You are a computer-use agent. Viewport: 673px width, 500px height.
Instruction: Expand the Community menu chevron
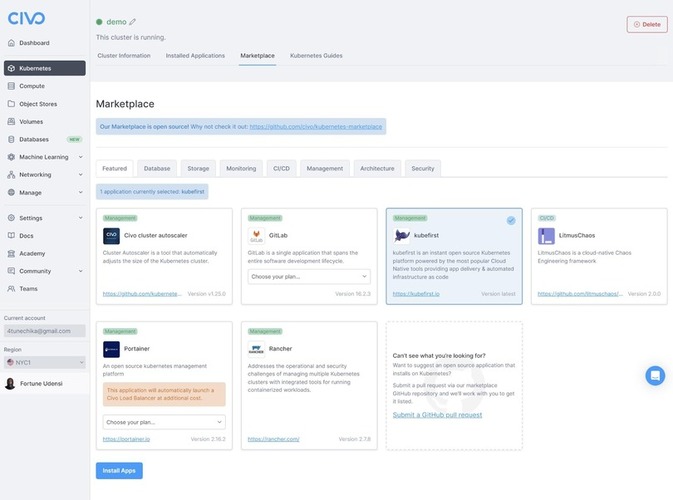click(81, 271)
